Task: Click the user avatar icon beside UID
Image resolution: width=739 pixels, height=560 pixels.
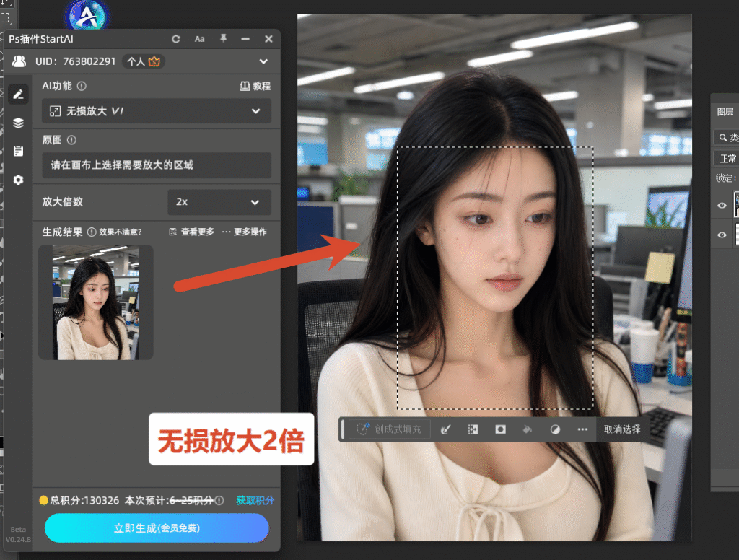Action: click(19, 61)
